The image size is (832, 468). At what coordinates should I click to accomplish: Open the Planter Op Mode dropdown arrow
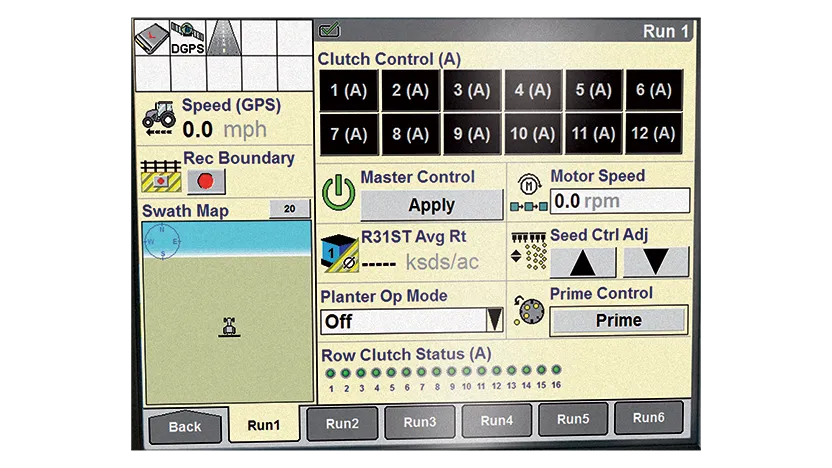click(x=495, y=320)
